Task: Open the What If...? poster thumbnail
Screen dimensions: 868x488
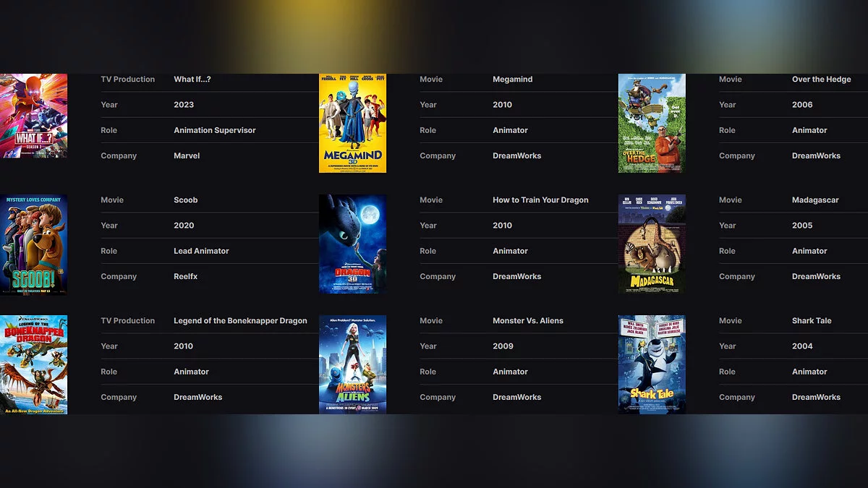Action: 33,116
